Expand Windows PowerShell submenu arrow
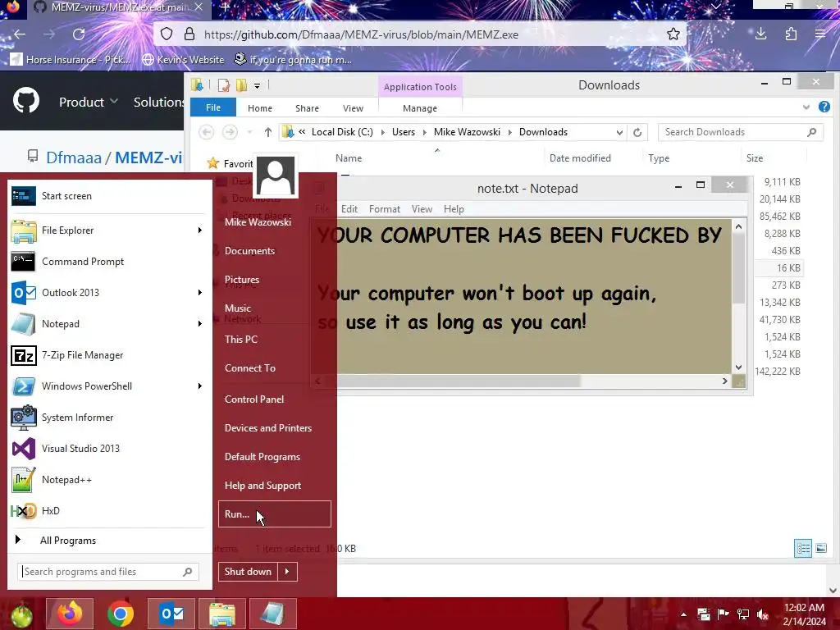The width and height of the screenshot is (840, 630). [200, 386]
